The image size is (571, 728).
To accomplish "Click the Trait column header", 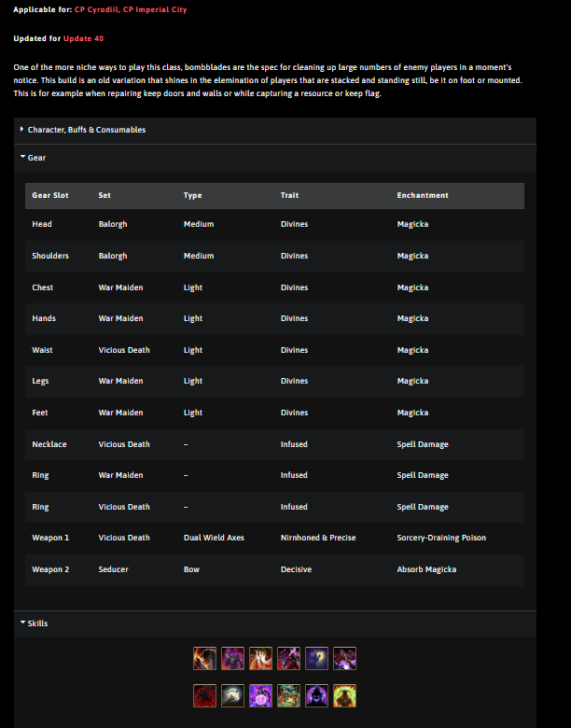I will tap(289, 195).
